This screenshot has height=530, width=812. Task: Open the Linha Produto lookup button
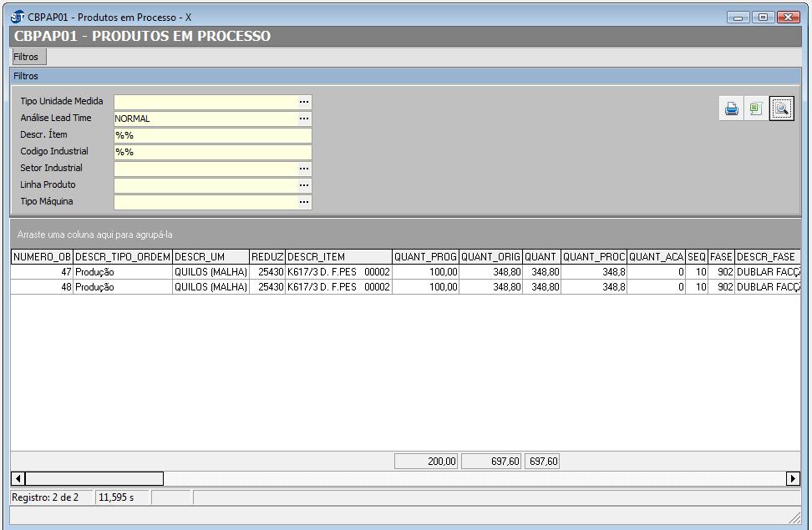coord(304,185)
